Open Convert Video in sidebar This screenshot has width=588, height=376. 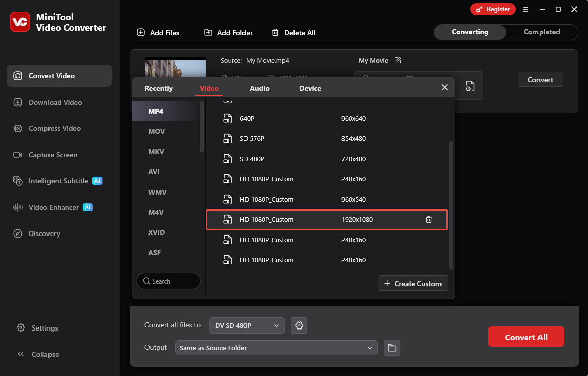pos(59,76)
